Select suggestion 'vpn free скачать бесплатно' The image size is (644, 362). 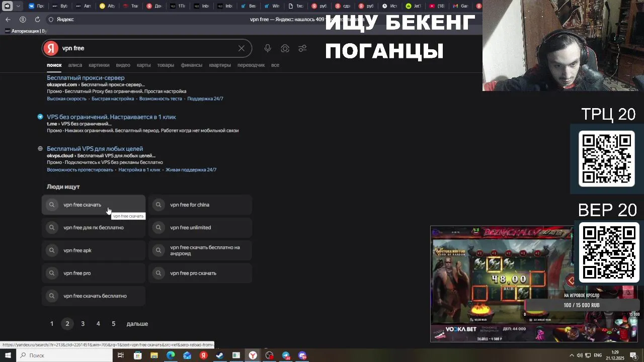[x=94, y=296]
